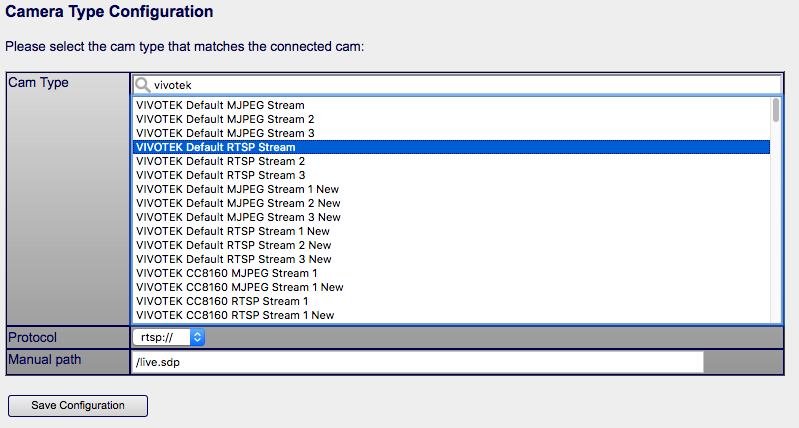Pick VIVOTEK Default MJPEG Stream 2 New
Image resolution: width=799 pixels, height=428 pixels.
[451, 203]
